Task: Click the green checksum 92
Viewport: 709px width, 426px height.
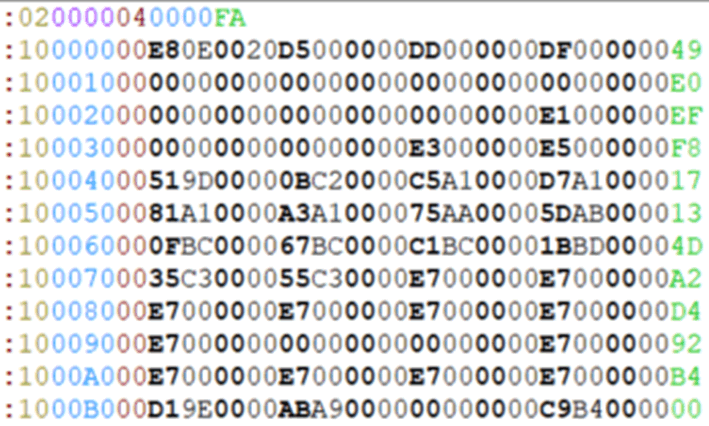Action: [x=686, y=344]
